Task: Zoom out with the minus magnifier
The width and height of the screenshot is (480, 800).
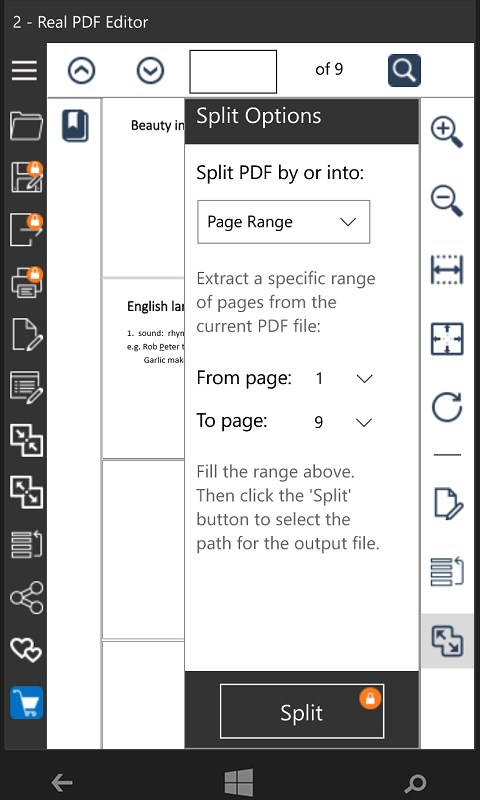Action: (x=447, y=201)
